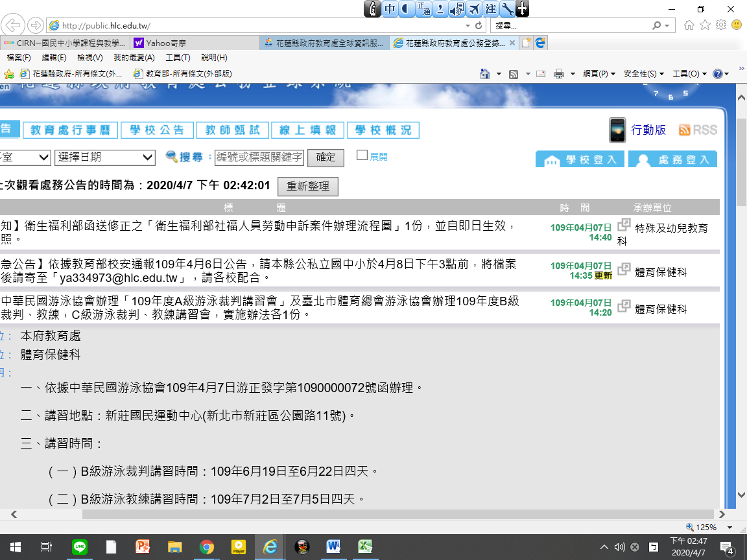Click the keyword search input field
747x560 pixels.
(259, 157)
